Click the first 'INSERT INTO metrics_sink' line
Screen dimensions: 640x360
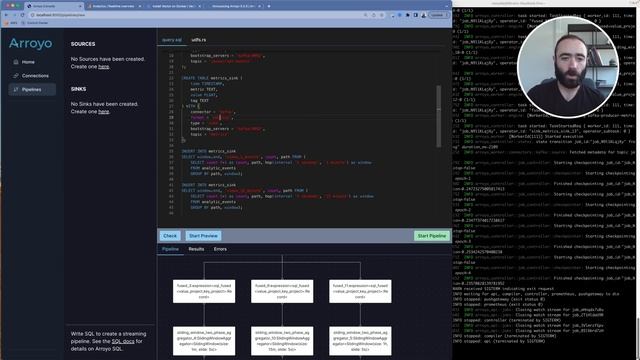click(209, 151)
